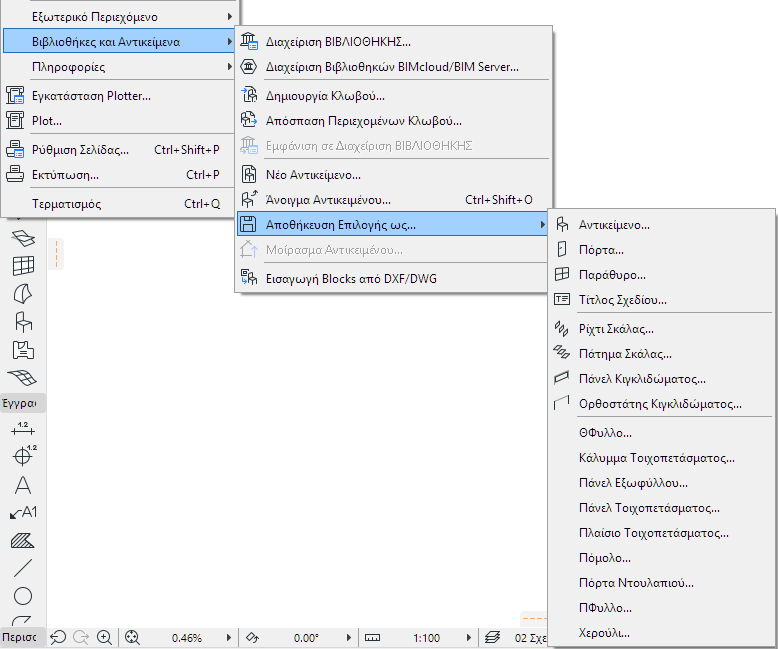The height and width of the screenshot is (649, 778).
Task: Expand Πληροφορίες submenu
Action: tap(119, 66)
